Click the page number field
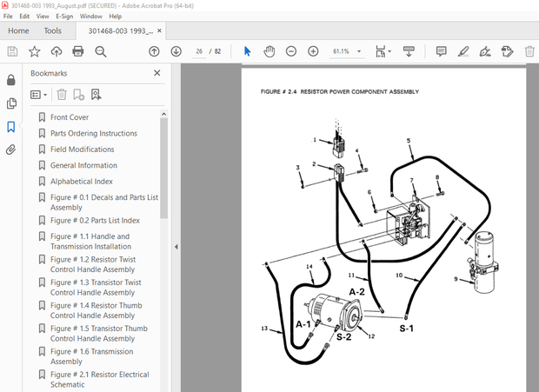Viewport: 539px width, 392px height. pos(199,51)
